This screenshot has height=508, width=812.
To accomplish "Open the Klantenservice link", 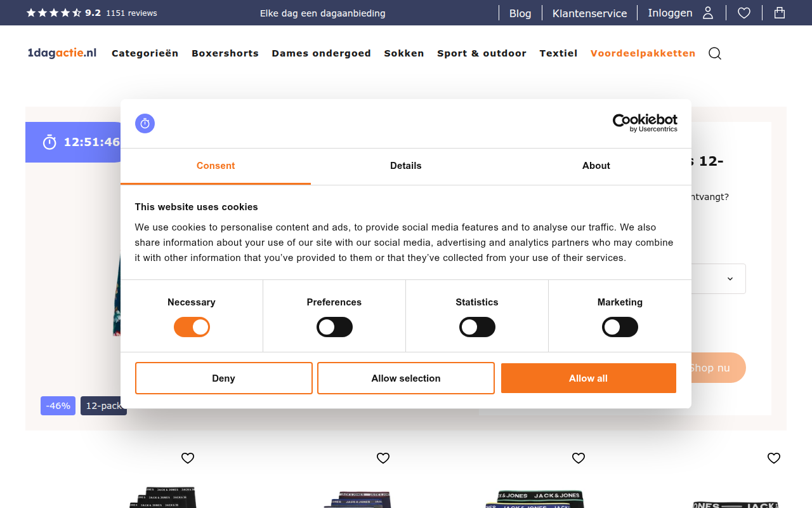I will [x=590, y=13].
